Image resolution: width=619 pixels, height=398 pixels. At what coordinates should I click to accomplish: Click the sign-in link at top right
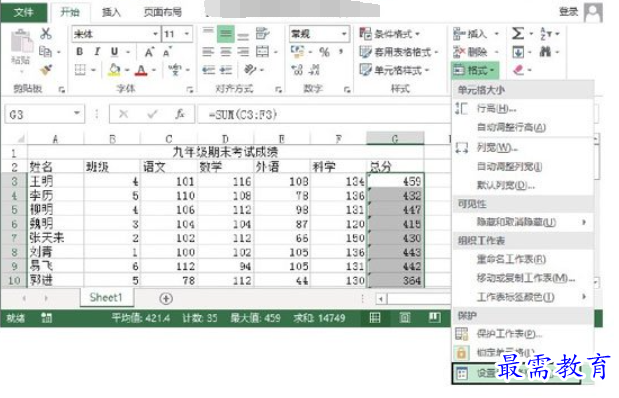(x=568, y=12)
